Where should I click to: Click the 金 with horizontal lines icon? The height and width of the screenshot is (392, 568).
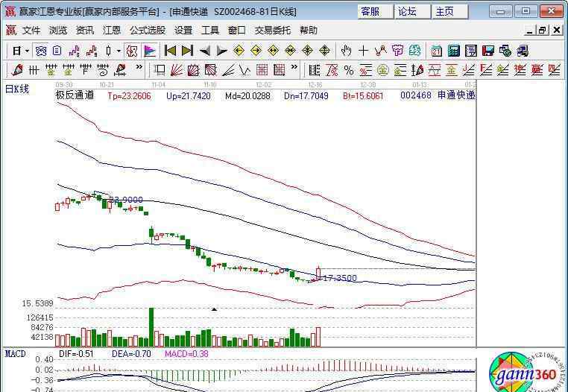pyautogui.click(x=400, y=70)
